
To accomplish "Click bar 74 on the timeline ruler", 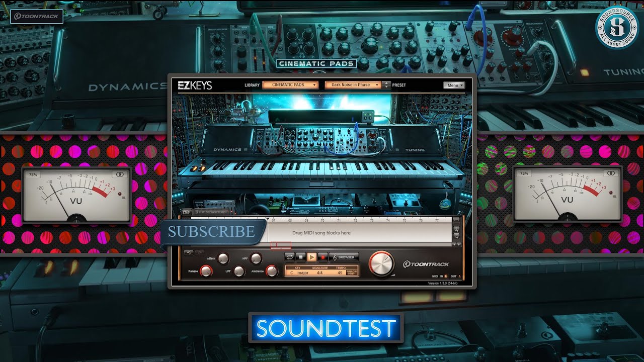I will [388, 220].
